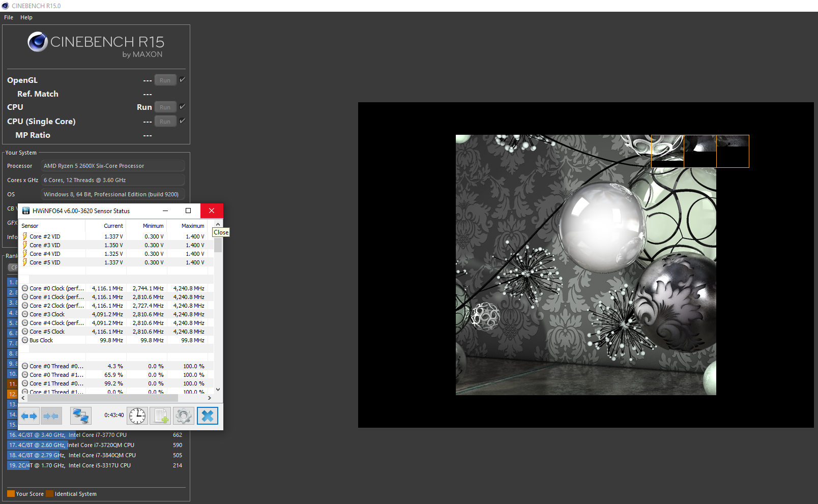The image size is (818, 504).
Task: Click the Your Score orange legend swatch
Action: pyautogui.click(x=11, y=494)
